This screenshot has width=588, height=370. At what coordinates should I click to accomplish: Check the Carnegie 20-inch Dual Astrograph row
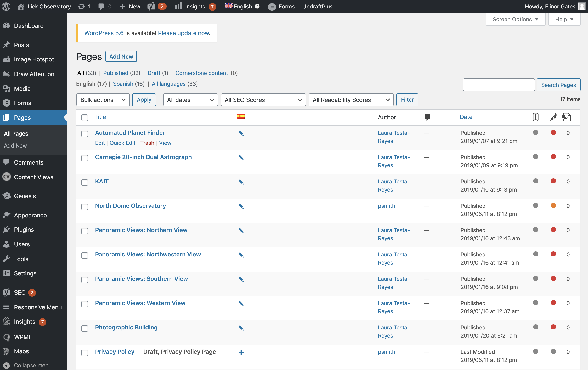click(84, 158)
